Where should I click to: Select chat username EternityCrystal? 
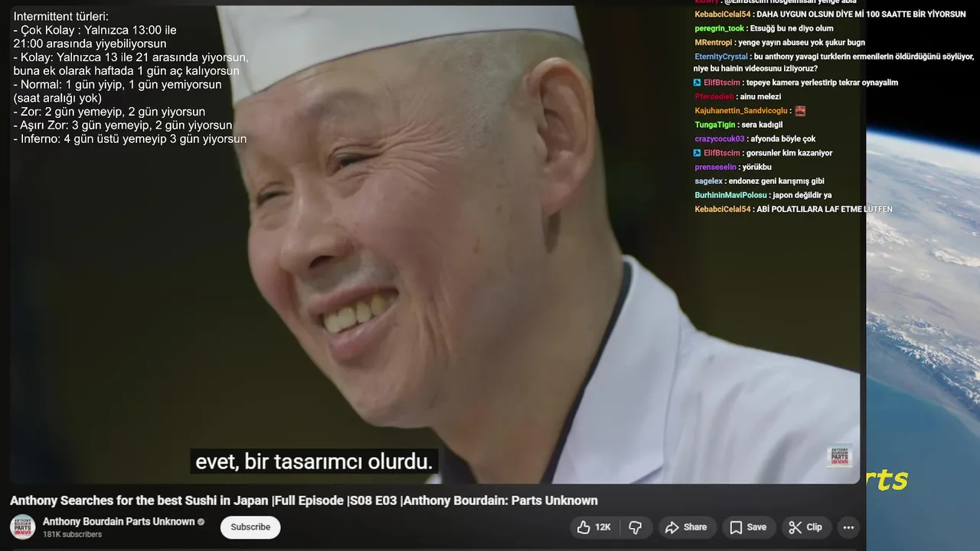pyautogui.click(x=721, y=57)
